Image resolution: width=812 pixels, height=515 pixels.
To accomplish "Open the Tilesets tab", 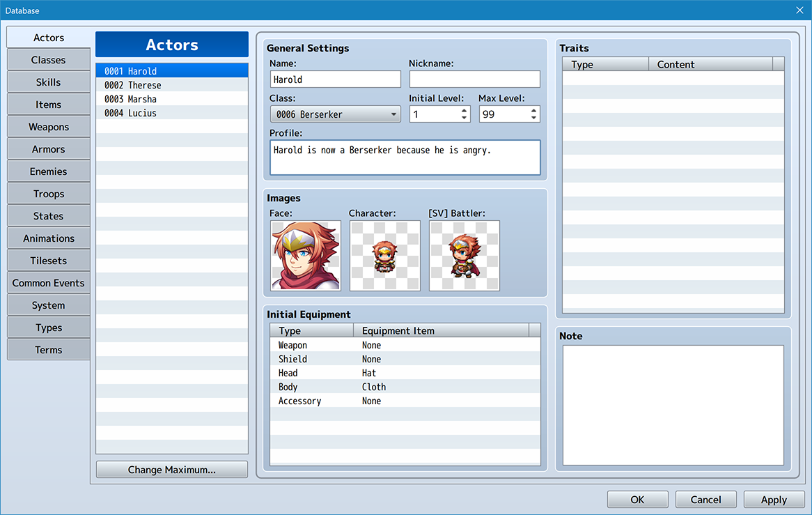I will [x=49, y=261].
